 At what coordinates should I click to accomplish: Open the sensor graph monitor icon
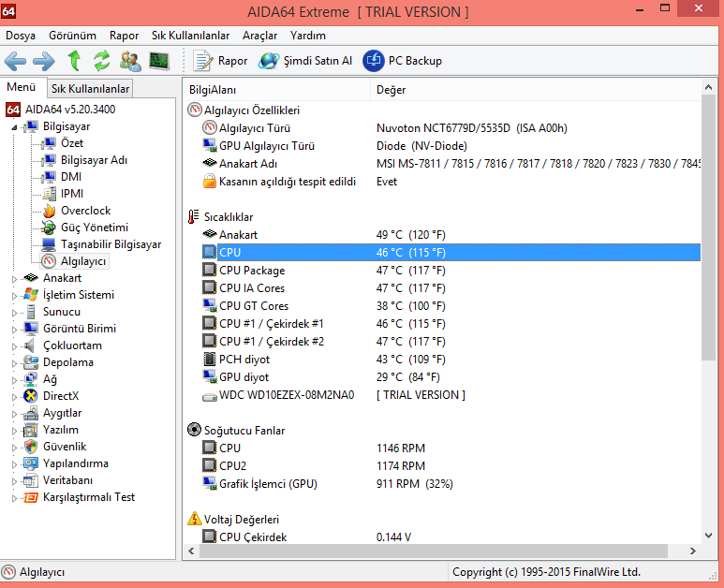point(159,61)
